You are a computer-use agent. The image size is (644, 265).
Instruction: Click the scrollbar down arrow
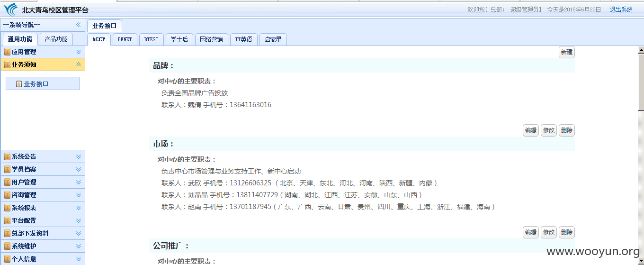point(641,261)
